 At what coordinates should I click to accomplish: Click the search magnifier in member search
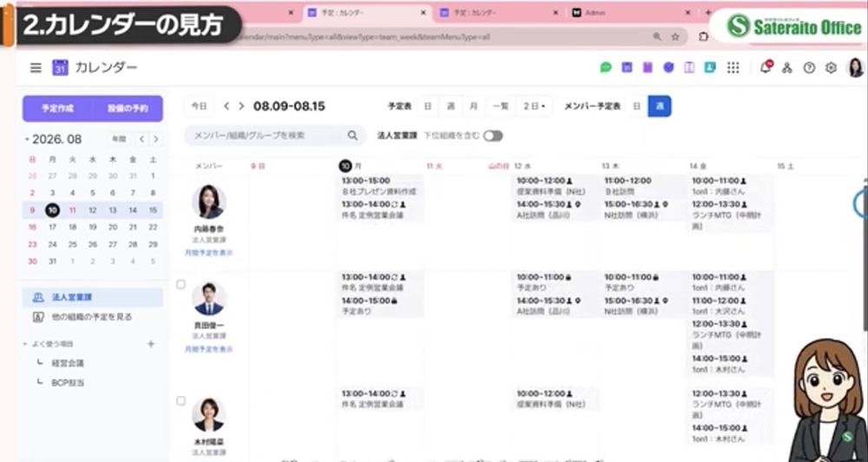[352, 135]
